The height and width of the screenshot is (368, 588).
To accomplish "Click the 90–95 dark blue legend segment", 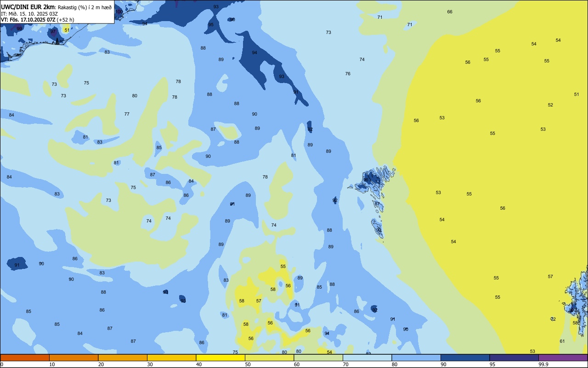I will pos(465,357).
